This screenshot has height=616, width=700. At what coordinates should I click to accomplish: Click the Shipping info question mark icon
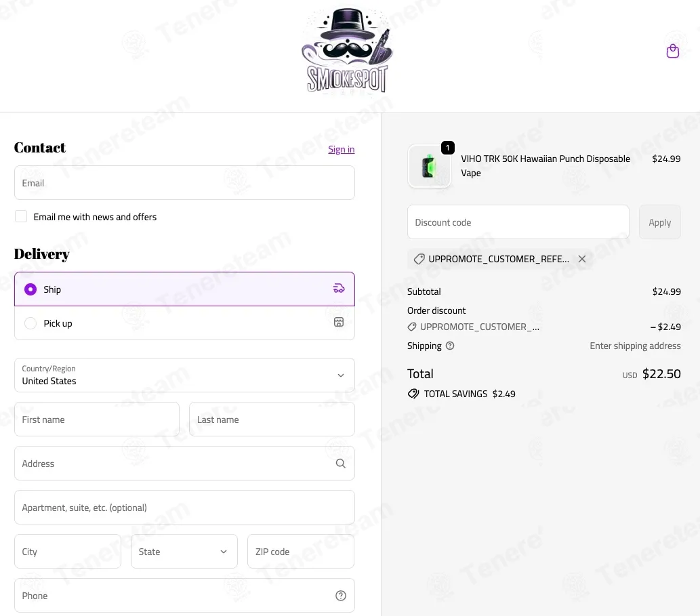click(450, 346)
